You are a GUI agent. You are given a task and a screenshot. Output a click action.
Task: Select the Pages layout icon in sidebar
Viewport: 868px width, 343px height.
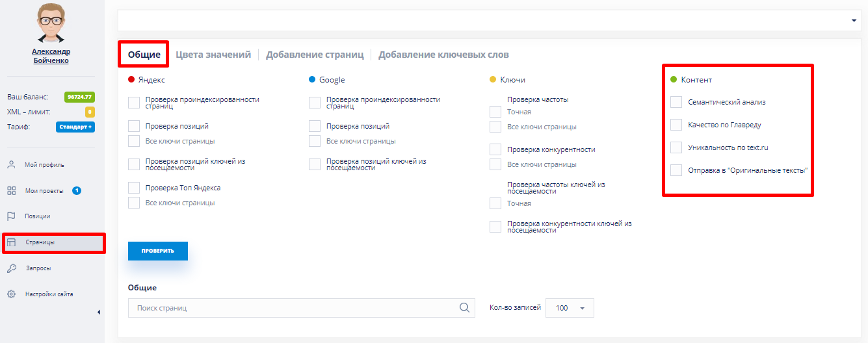click(11, 242)
